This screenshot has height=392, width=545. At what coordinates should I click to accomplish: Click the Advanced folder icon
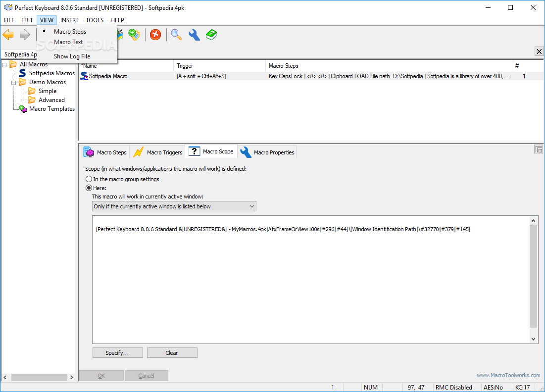click(x=32, y=100)
